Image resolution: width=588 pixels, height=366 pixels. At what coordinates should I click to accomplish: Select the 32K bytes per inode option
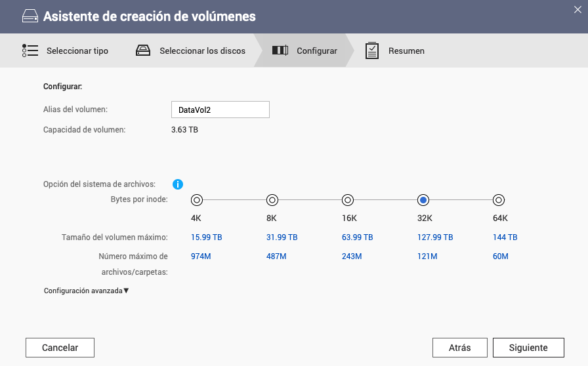point(423,200)
